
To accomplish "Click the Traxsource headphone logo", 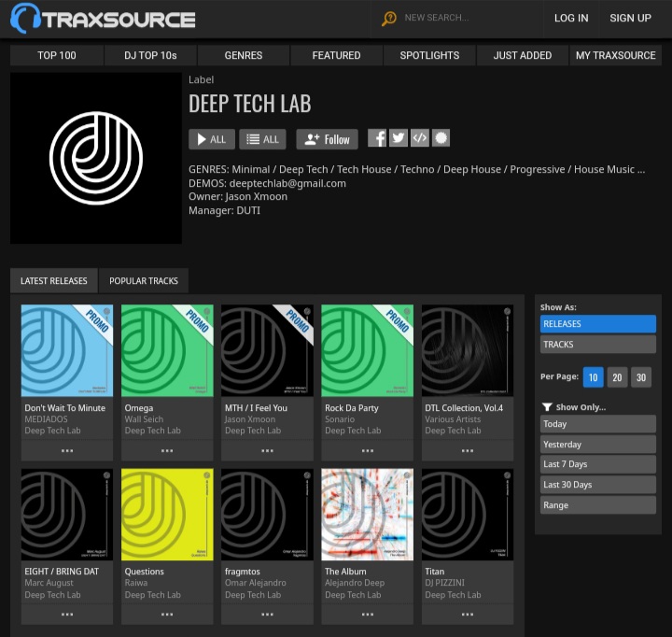I will pos(103,19).
